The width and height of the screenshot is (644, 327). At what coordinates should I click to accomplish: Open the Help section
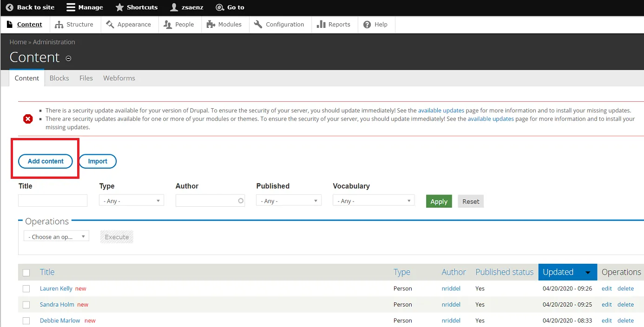380,24
